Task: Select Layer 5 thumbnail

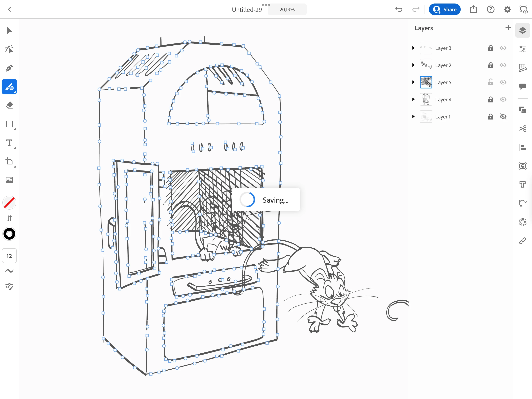Action: (426, 82)
